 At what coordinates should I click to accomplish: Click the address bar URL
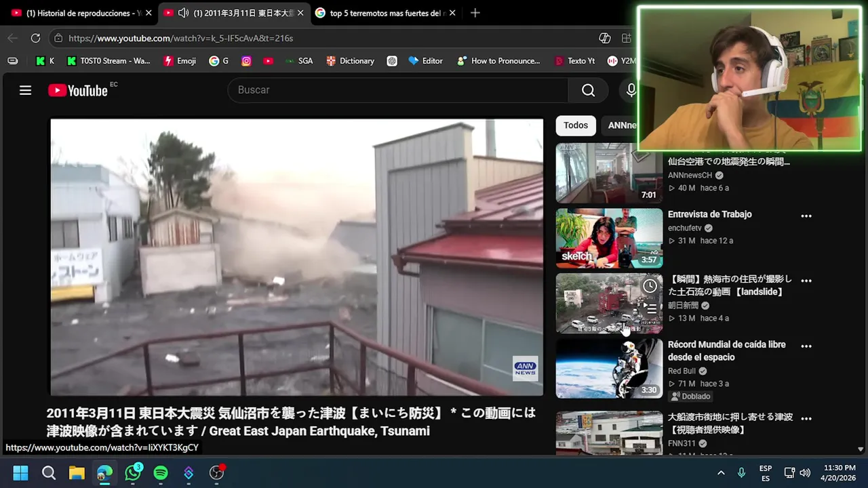180,39
